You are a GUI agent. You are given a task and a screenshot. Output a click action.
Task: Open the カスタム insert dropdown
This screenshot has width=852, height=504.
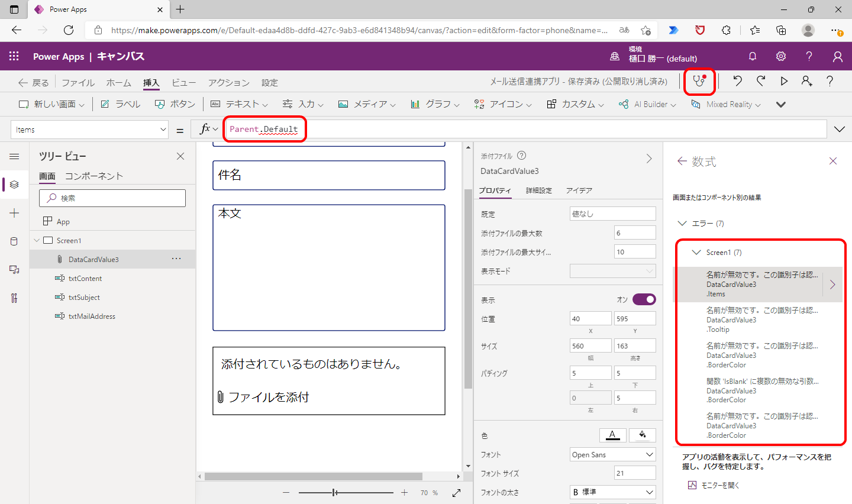point(575,104)
